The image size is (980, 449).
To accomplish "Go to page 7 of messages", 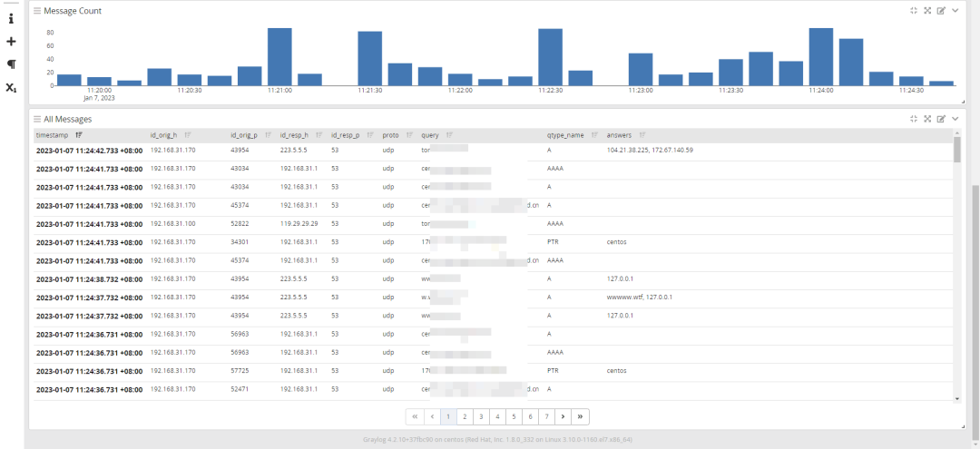I will click(546, 416).
